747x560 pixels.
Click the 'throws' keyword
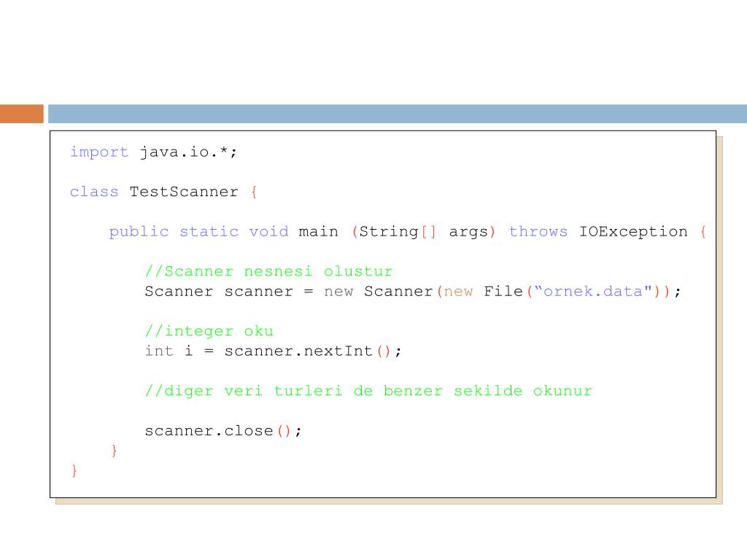(538, 232)
